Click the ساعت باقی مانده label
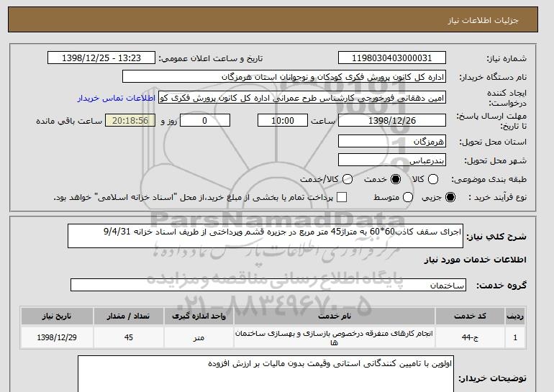Screen dimensions: 554x392 [69, 121]
